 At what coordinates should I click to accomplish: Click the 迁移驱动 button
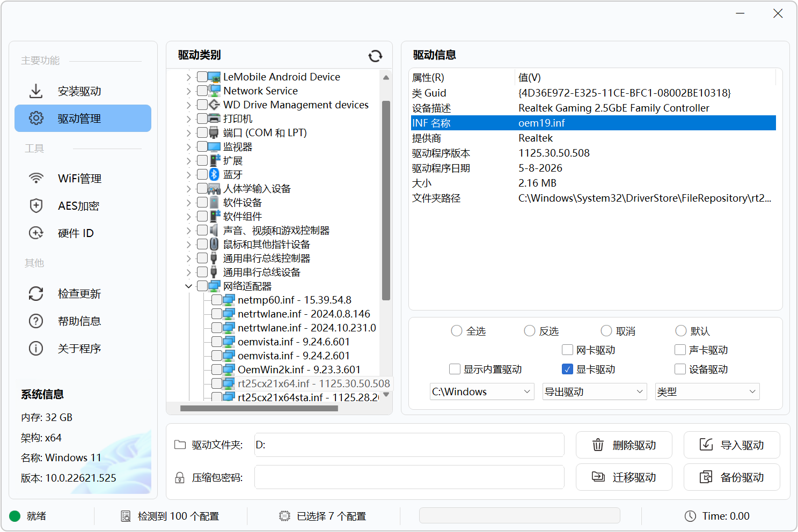(624, 477)
